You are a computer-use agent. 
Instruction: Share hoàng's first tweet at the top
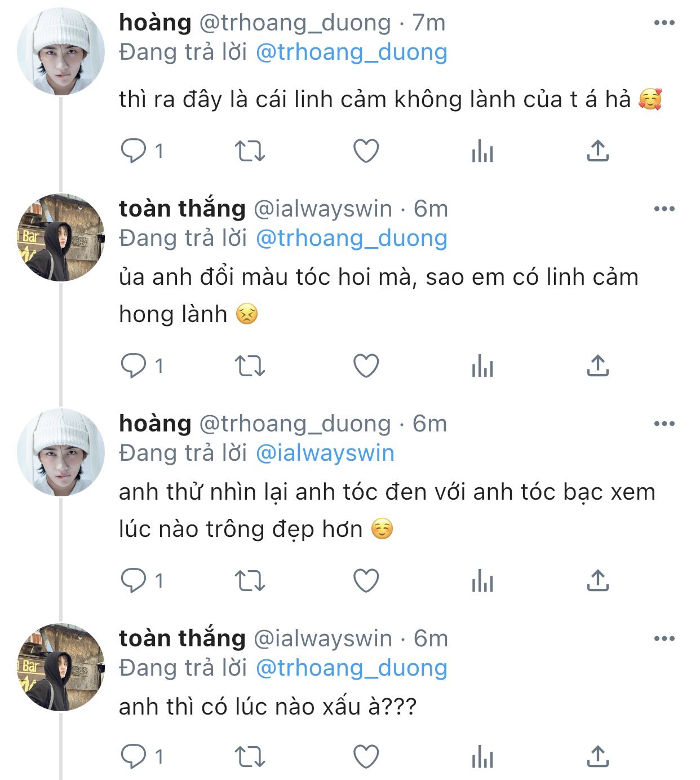click(x=597, y=151)
